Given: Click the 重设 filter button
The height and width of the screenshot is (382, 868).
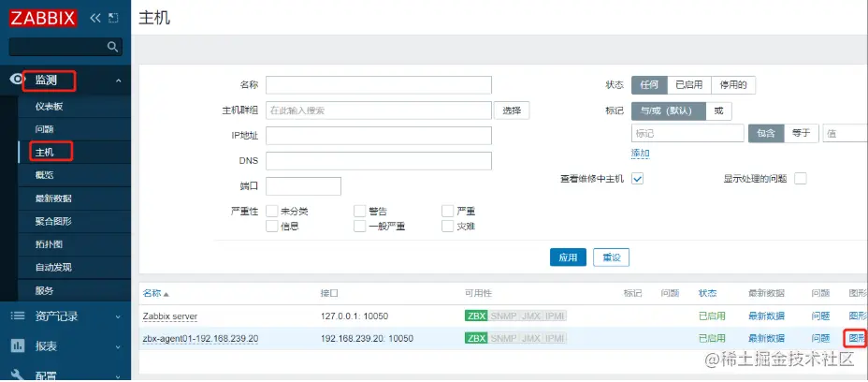Looking at the screenshot, I should pos(611,257).
